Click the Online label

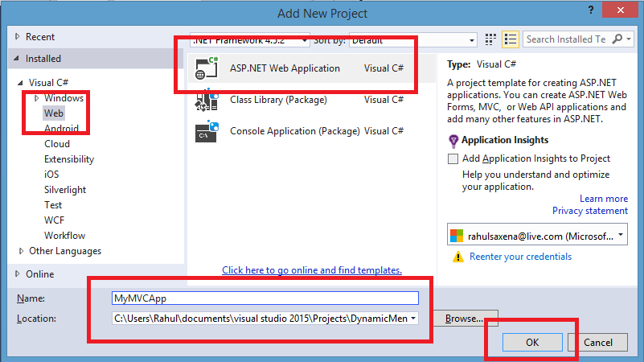(40, 274)
